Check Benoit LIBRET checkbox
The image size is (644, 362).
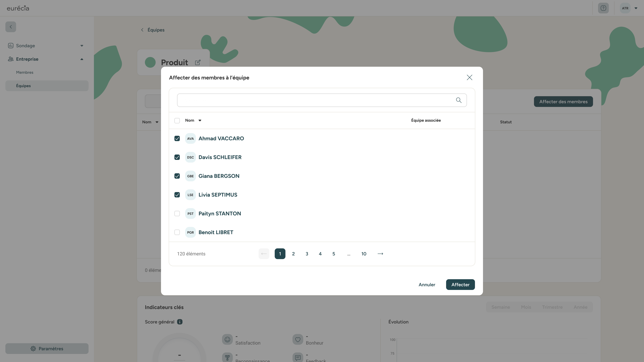177,232
